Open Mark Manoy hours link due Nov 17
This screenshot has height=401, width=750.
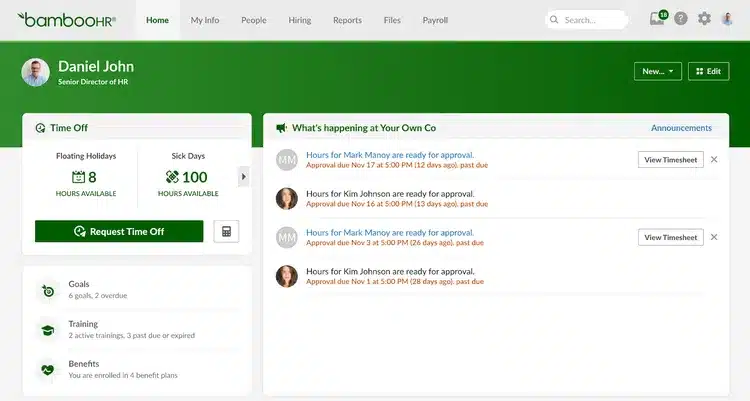(x=390, y=155)
